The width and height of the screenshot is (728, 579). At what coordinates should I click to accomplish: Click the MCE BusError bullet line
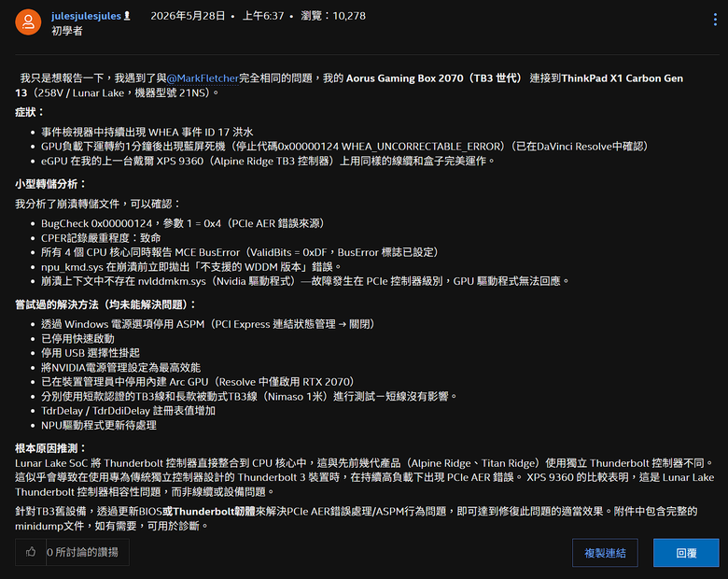(x=240, y=252)
